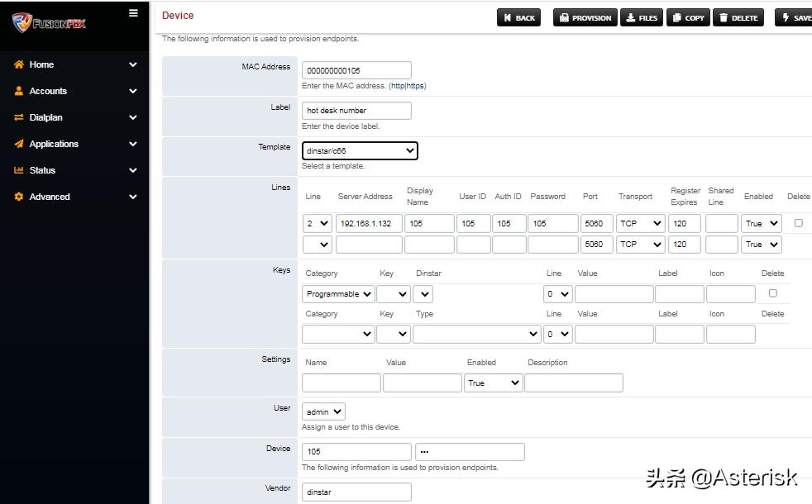Expand the Dialplan sidebar menu
Image resolution: width=812 pixels, height=504 pixels.
(45, 117)
